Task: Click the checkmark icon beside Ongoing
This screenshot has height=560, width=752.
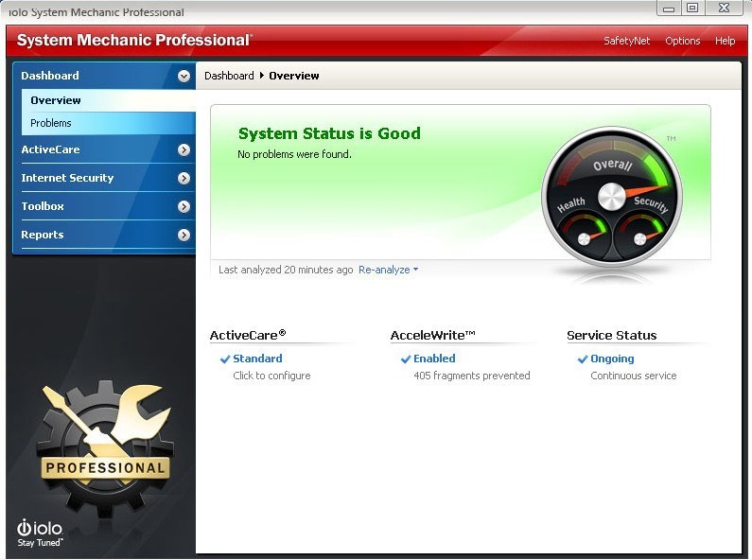Action: point(583,359)
